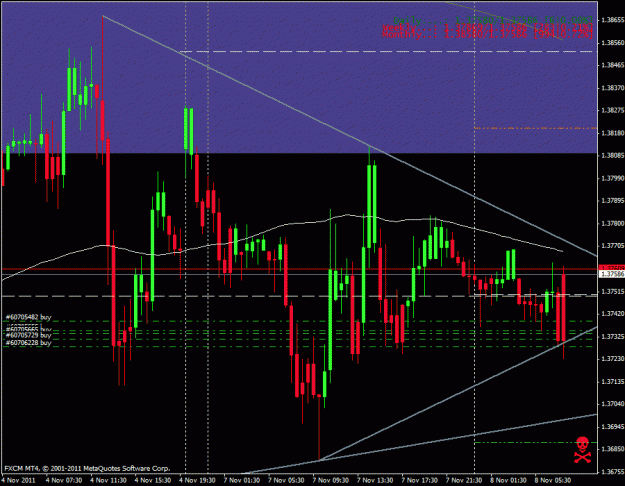Screen dimensions: 625x486
Task: Click the 1.37895 price axis label
Action: (613, 201)
